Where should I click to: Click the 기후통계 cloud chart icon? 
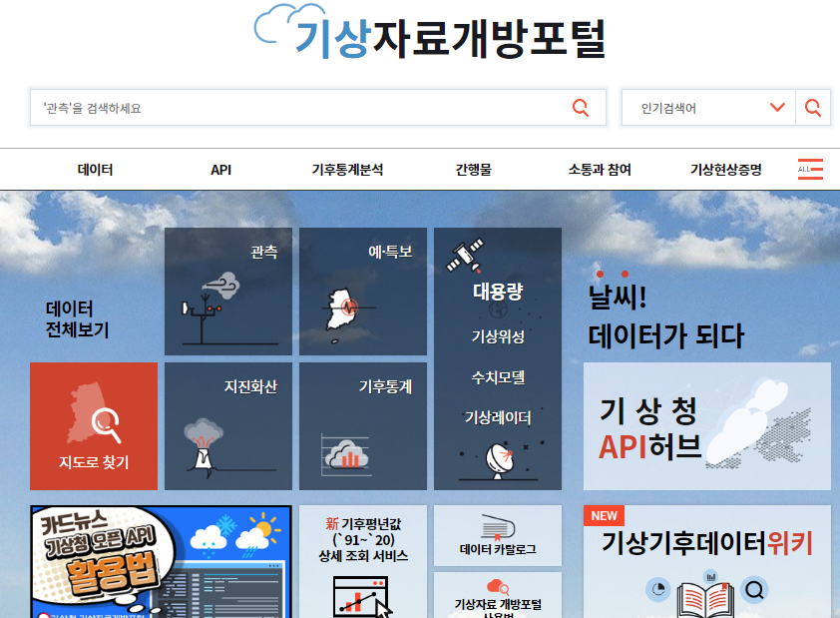pos(345,455)
